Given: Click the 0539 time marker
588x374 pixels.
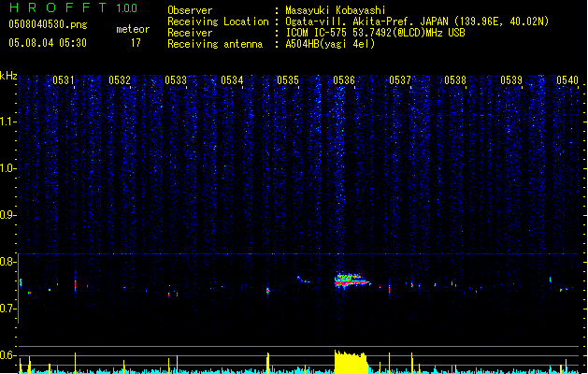Looking at the screenshot, I should coord(511,79).
